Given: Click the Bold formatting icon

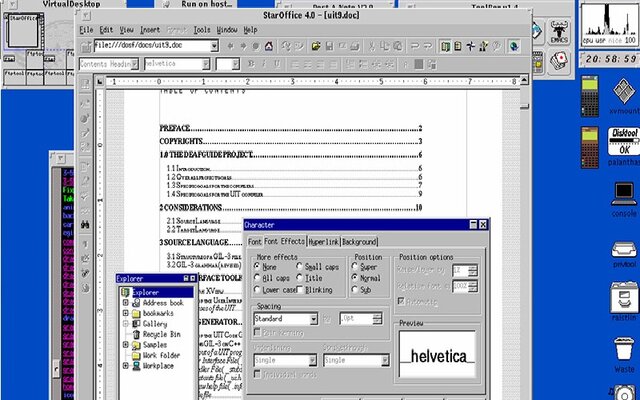Looking at the screenshot, I should tap(251, 64).
